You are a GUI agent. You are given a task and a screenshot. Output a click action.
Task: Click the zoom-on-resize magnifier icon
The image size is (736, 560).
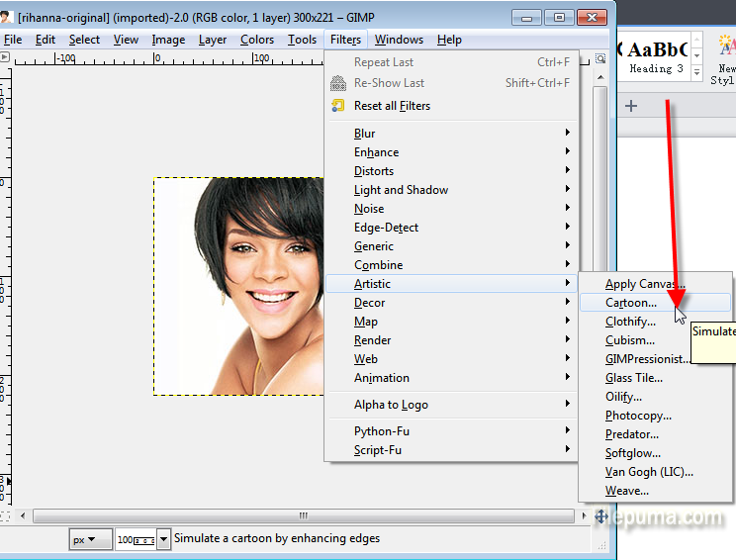click(x=599, y=58)
